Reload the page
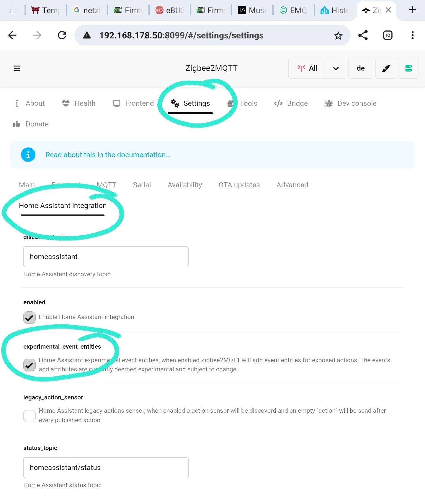The width and height of the screenshot is (425, 504). 62,35
